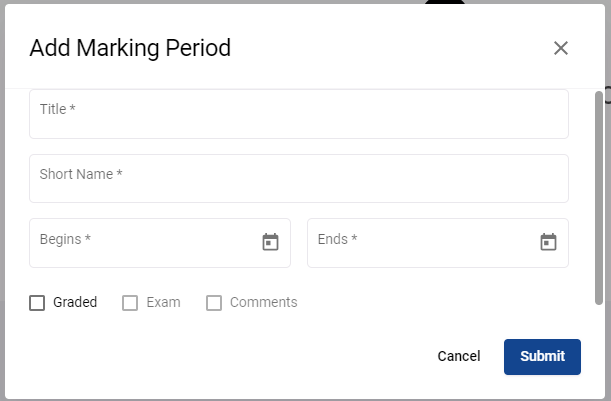
Task: Cancel adding the marking period
Action: coord(459,356)
